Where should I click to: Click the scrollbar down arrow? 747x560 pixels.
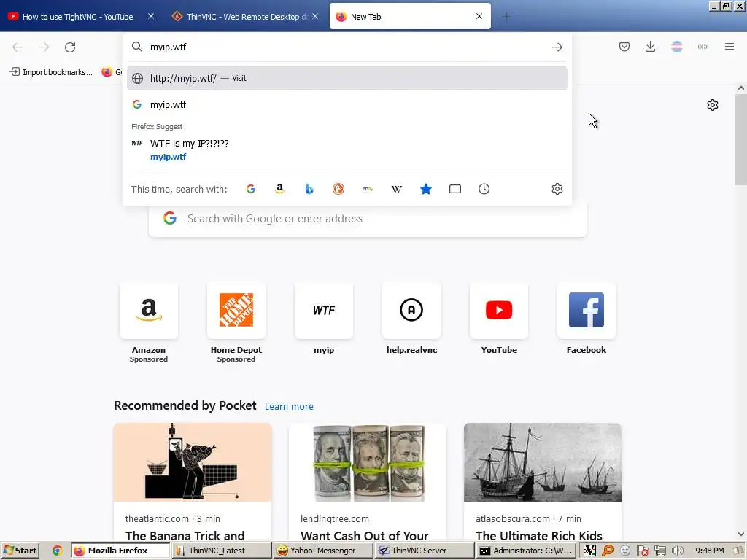pyautogui.click(x=741, y=534)
